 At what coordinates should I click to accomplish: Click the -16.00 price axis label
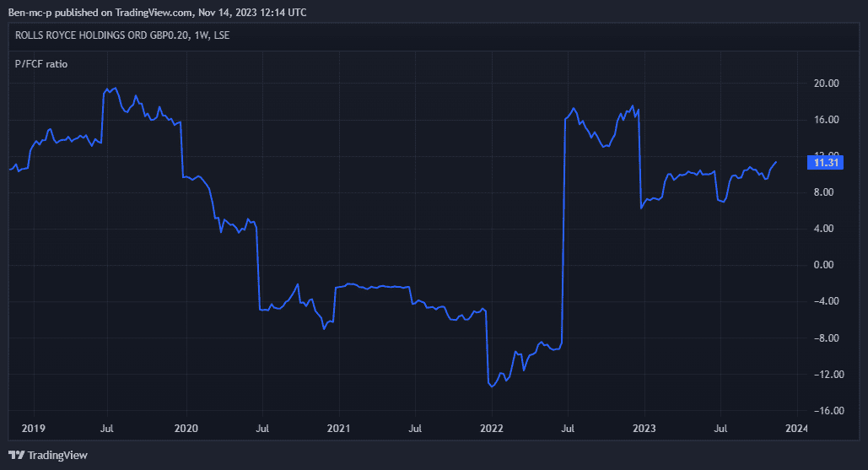coord(822,411)
